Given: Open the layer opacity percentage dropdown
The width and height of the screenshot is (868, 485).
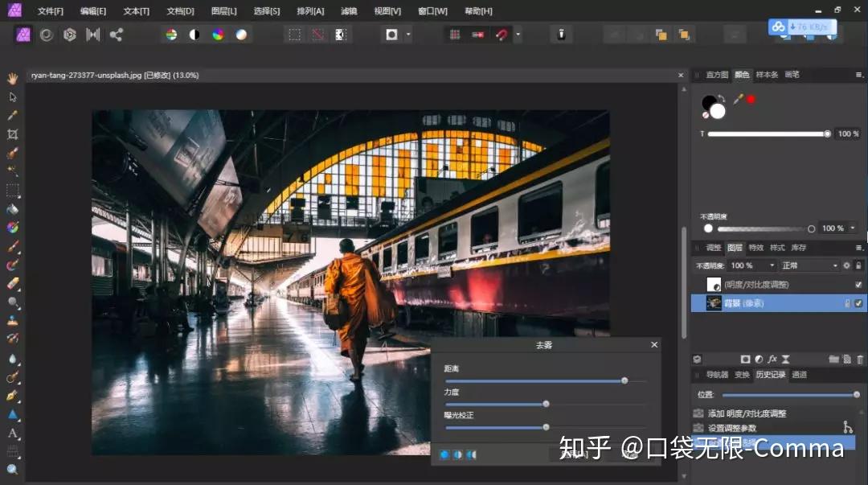Looking at the screenshot, I should (x=772, y=265).
